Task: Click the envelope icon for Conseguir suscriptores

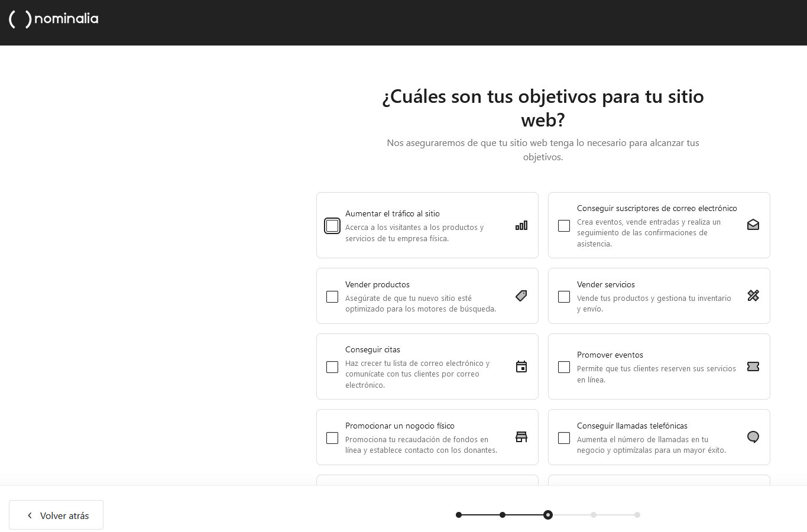Action: [753, 225]
